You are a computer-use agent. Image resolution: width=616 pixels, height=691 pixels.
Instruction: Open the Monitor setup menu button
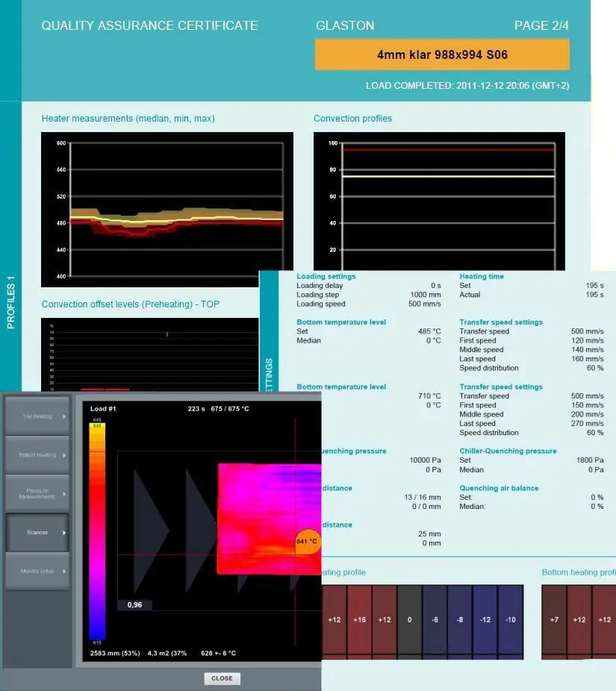tap(37, 571)
